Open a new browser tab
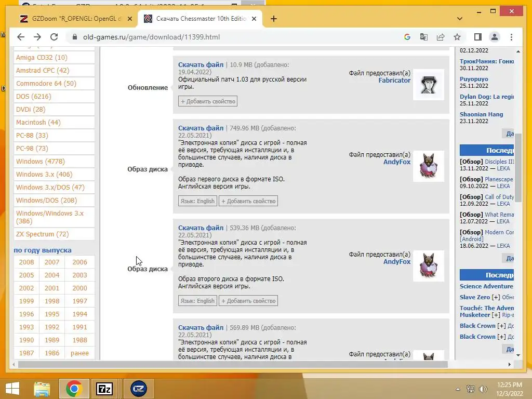 pos(274,19)
